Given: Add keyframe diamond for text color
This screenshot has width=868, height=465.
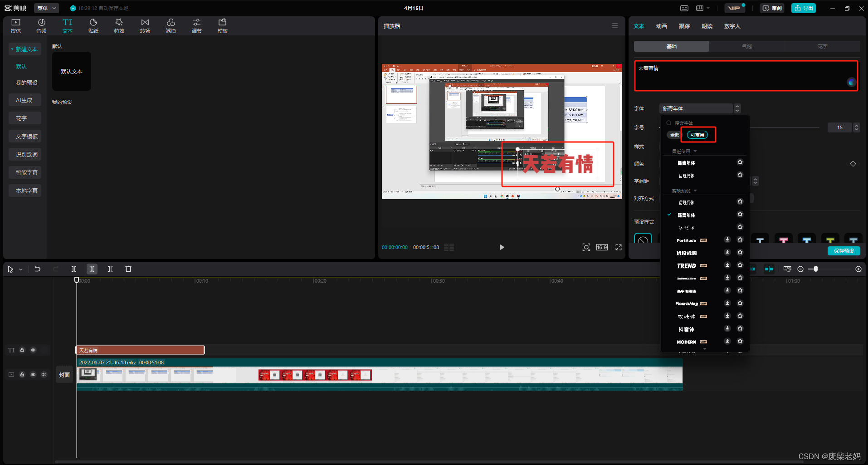Looking at the screenshot, I should tap(853, 164).
